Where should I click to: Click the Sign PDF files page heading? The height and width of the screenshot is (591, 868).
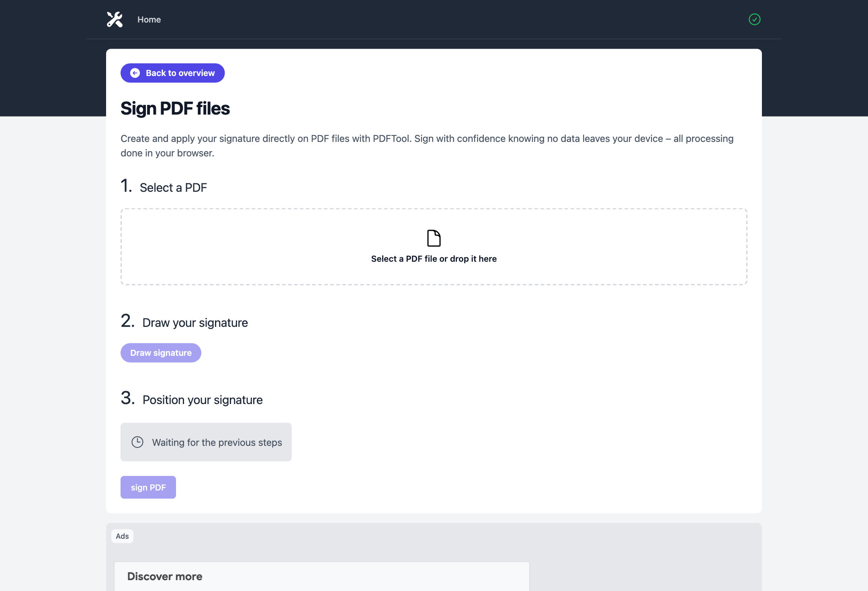(175, 108)
